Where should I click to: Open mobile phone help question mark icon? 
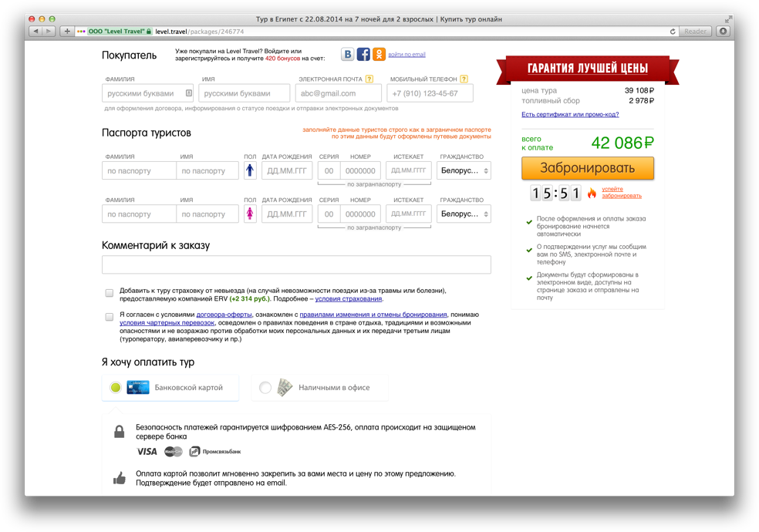coord(464,79)
